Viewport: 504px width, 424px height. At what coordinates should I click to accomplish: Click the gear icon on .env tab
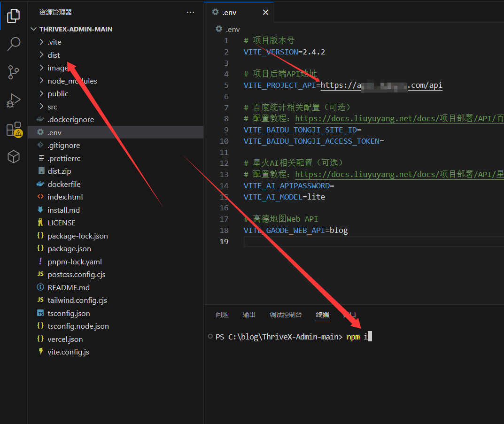pyautogui.click(x=215, y=12)
